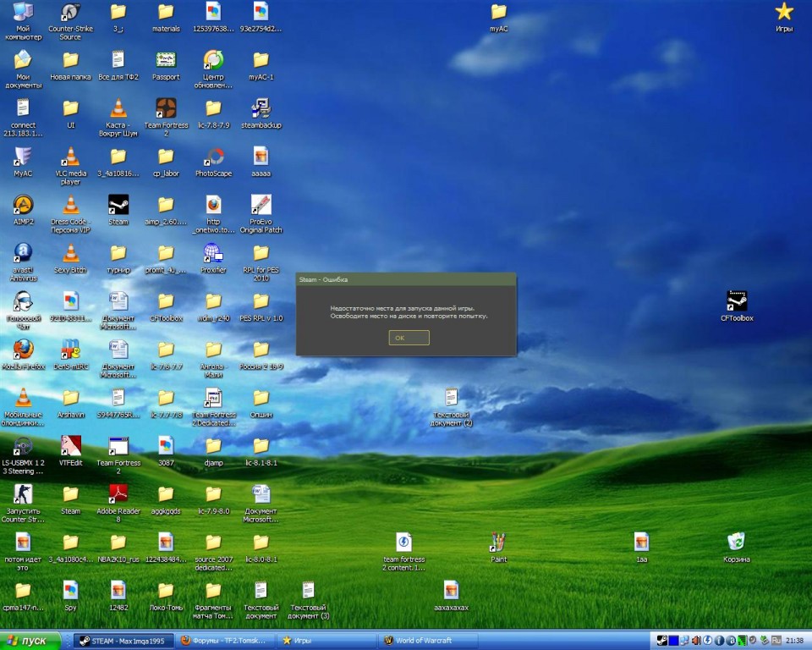
Task: Open the MyAC shortcut icon
Action: click(23, 162)
